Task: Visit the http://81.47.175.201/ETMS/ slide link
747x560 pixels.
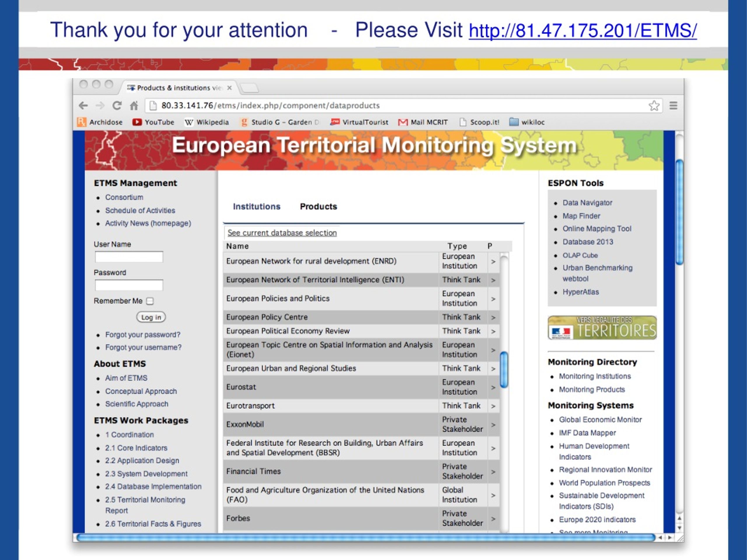Action: [x=582, y=30]
